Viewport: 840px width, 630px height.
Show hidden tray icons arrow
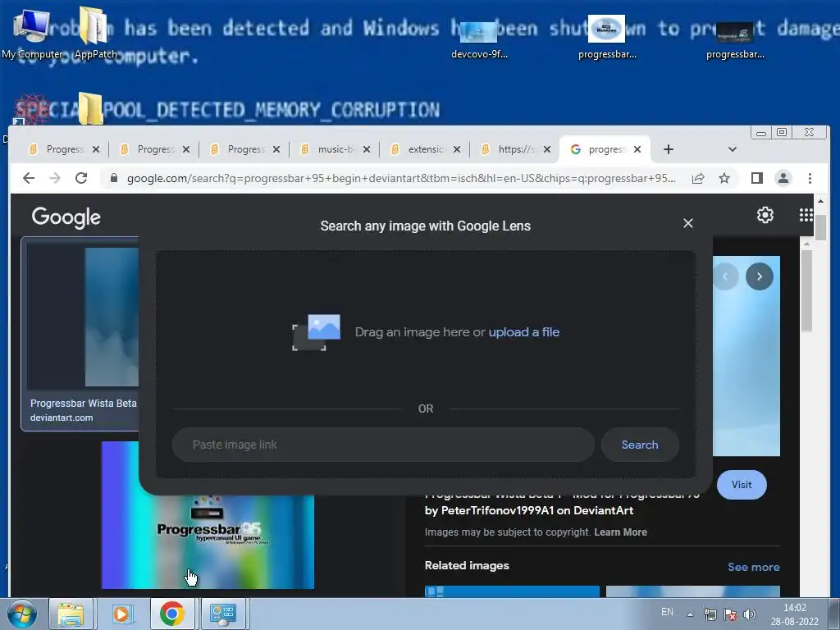pyautogui.click(x=691, y=614)
